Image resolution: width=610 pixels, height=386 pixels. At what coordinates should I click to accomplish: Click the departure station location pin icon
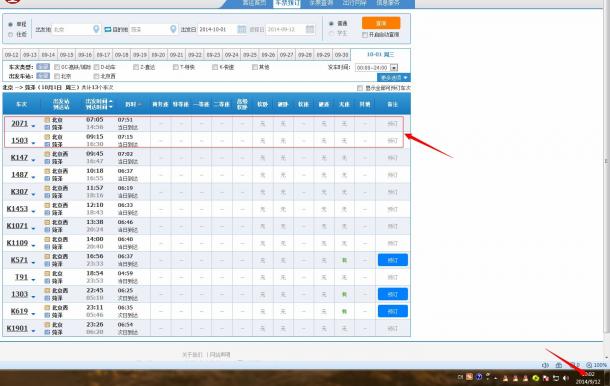[96, 29]
